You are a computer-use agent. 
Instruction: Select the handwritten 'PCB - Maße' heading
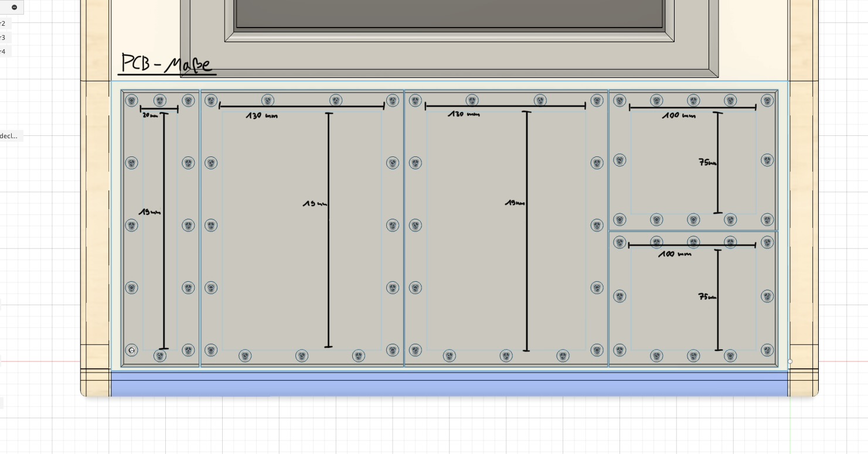coord(166,64)
